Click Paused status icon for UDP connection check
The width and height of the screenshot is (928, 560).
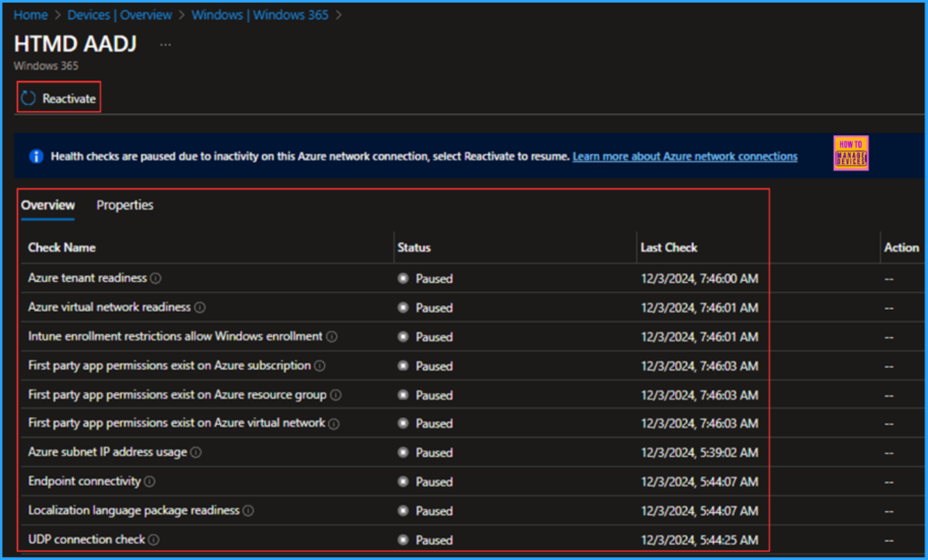(x=403, y=540)
